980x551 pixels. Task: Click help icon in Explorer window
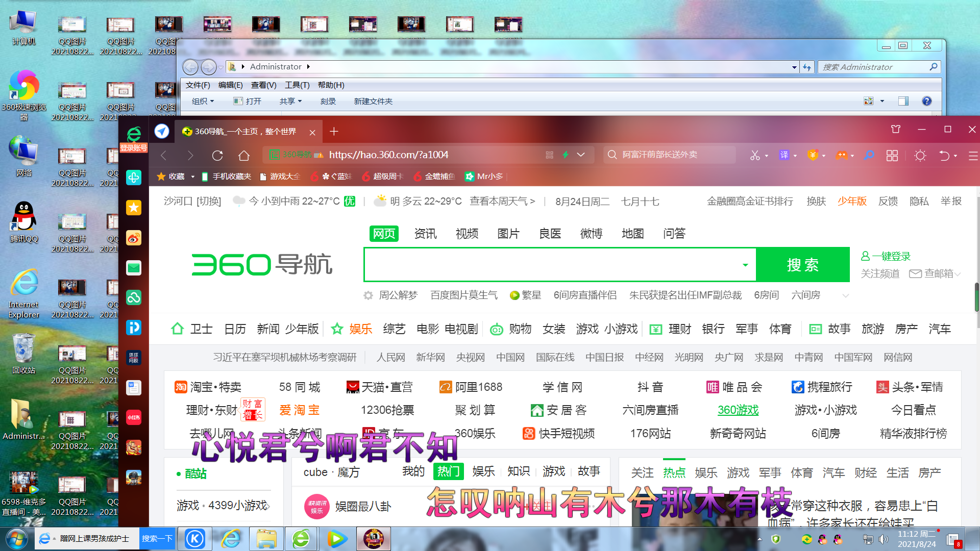(927, 101)
